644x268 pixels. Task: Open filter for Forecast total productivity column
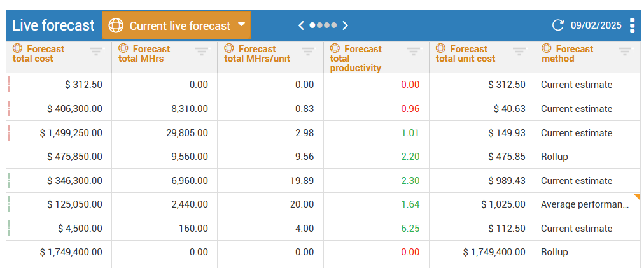pyautogui.click(x=414, y=51)
